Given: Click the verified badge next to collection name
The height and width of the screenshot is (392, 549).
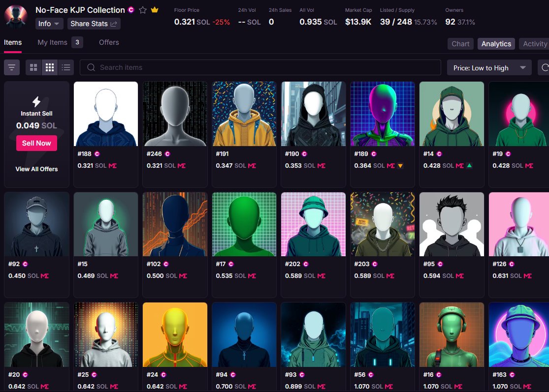Looking at the screenshot, I should [131, 10].
